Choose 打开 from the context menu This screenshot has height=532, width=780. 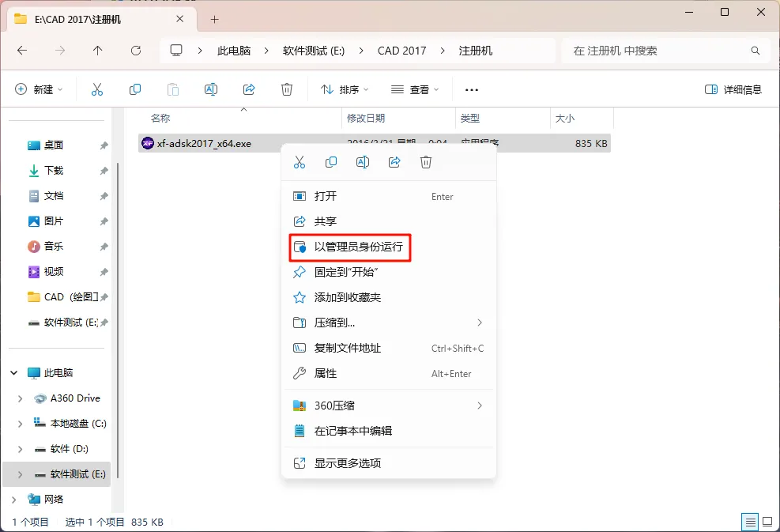click(x=389, y=196)
